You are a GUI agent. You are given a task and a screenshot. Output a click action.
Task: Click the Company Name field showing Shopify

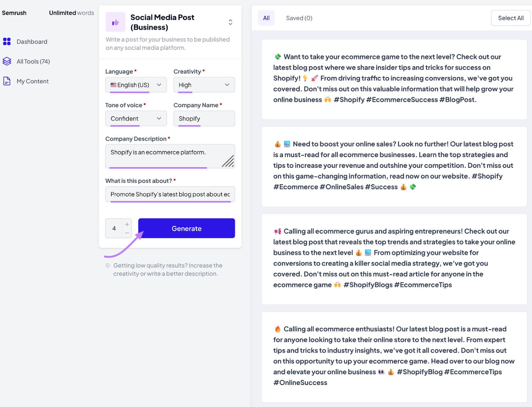[204, 118]
